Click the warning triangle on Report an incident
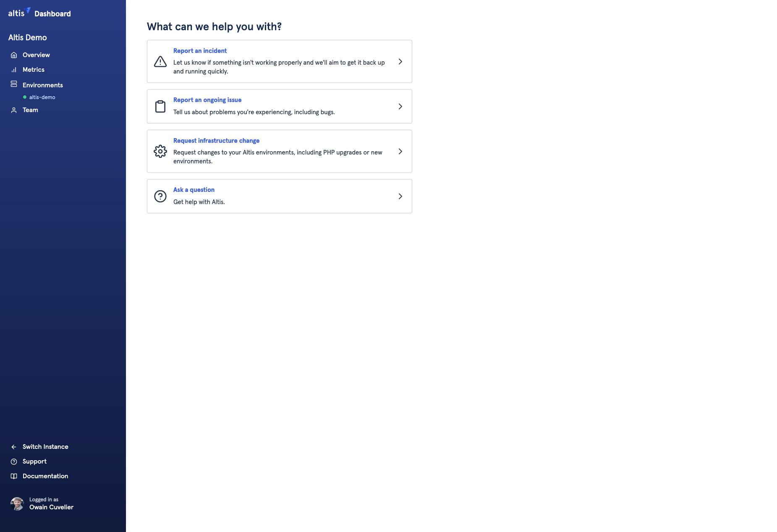 pyautogui.click(x=160, y=62)
